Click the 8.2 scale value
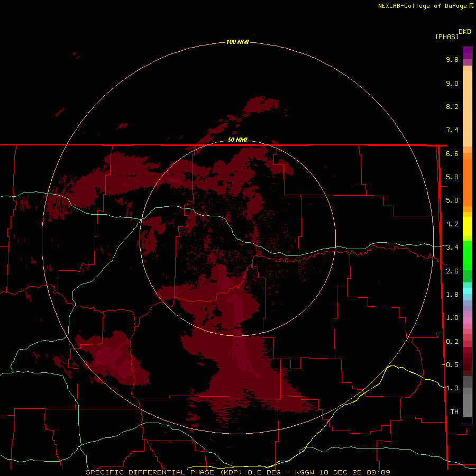 tap(452, 106)
